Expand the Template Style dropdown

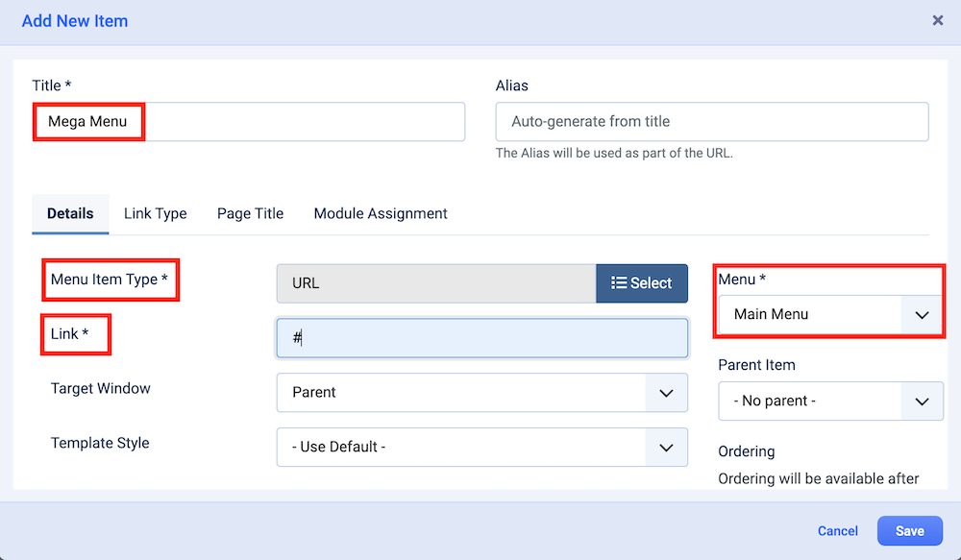point(481,448)
